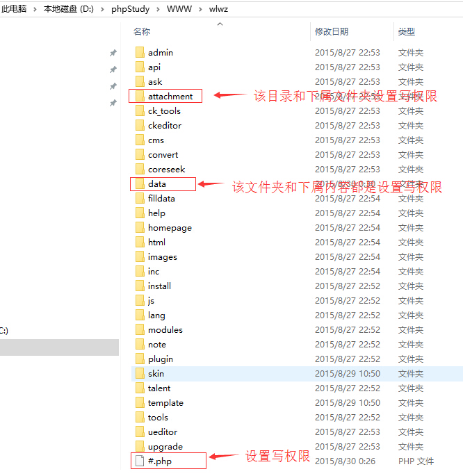Select the template folder icon
Viewport: 463px width, 476px height.
[140, 403]
